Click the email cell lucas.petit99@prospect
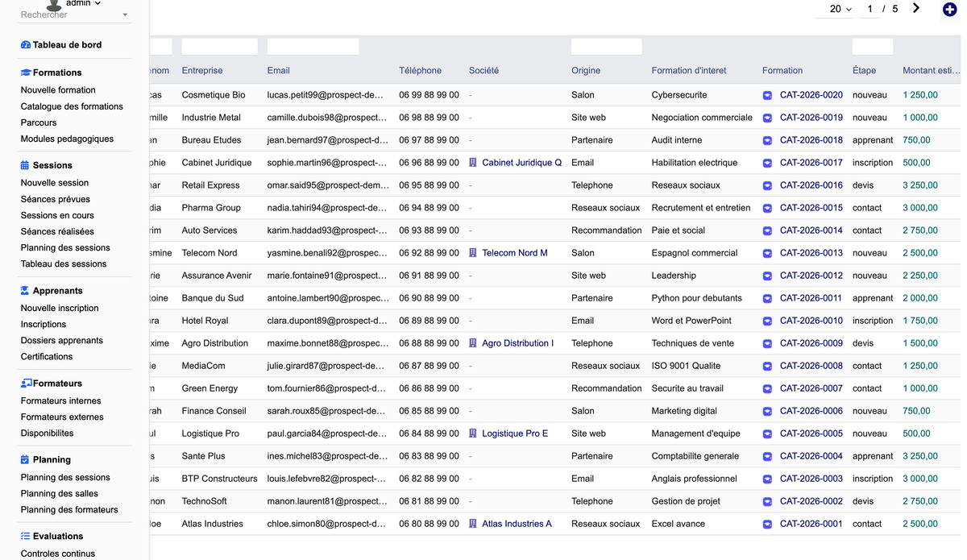The image size is (967, 560). click(326, 95)
